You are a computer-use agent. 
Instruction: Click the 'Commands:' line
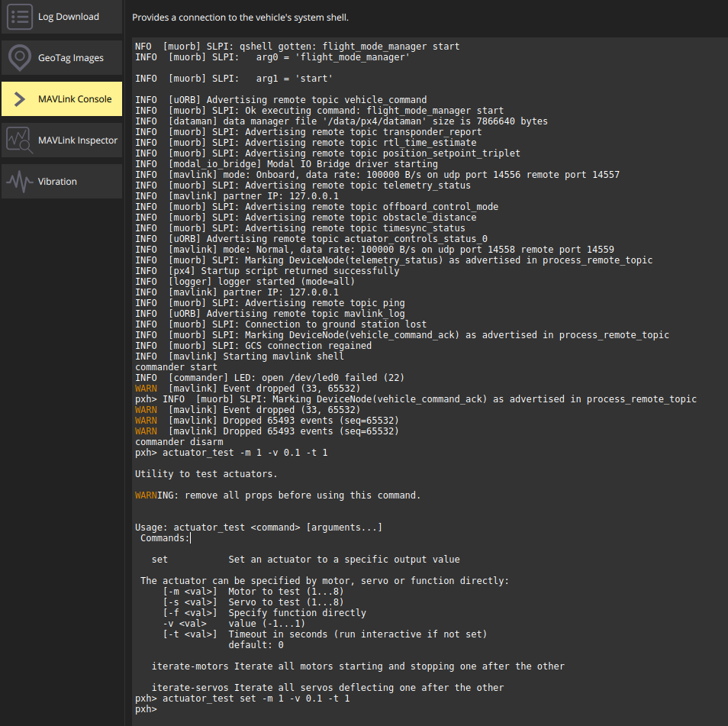(165, 538)
